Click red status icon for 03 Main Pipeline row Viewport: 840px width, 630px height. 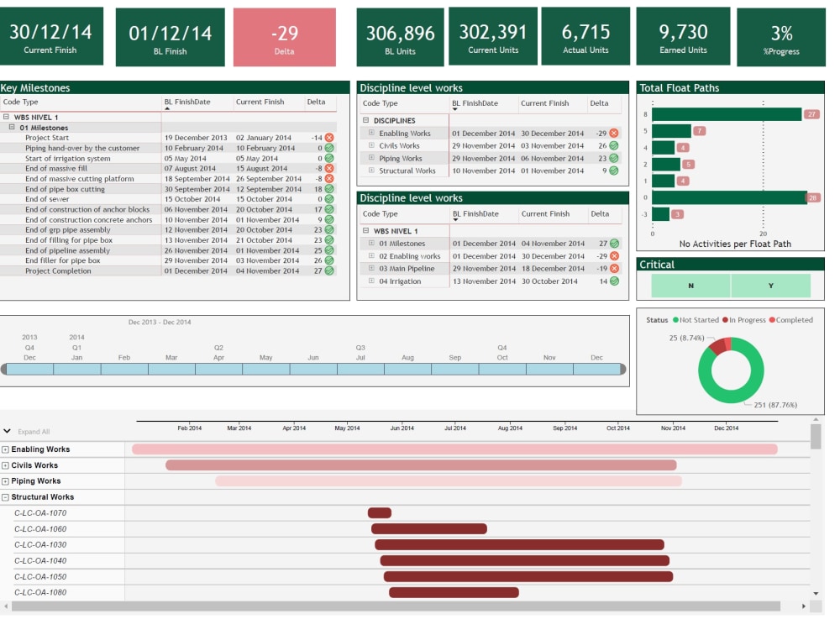pos(615,269)
